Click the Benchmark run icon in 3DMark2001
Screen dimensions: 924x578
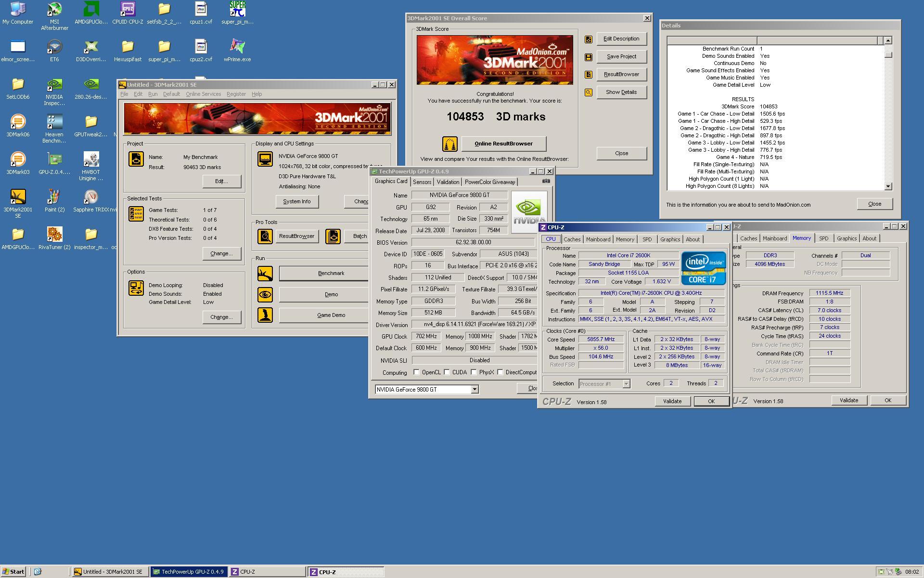[265, 274]
